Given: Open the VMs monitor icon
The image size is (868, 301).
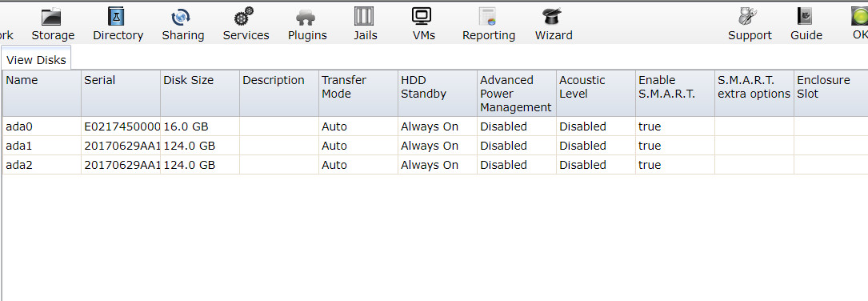Looking at the screenshot, I should point(422,16).
